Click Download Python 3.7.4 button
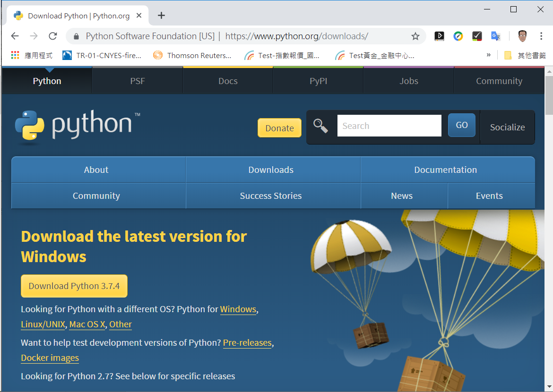 (74, 286)
